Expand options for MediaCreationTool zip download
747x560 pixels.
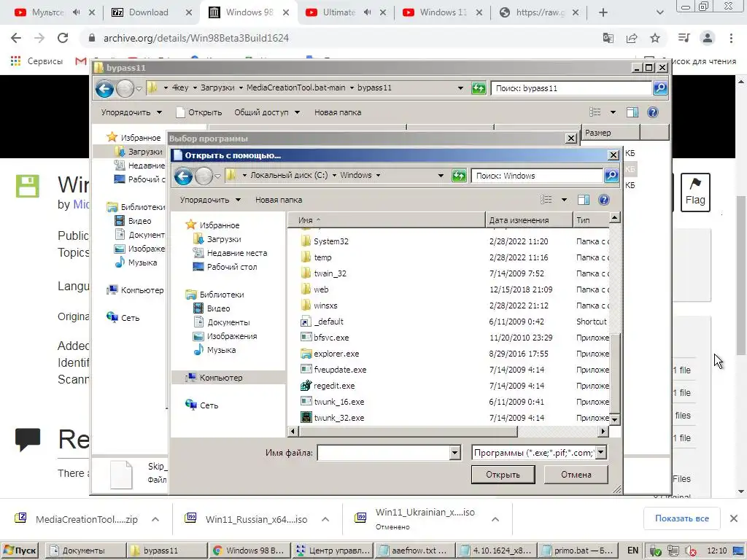coord(155,519)
